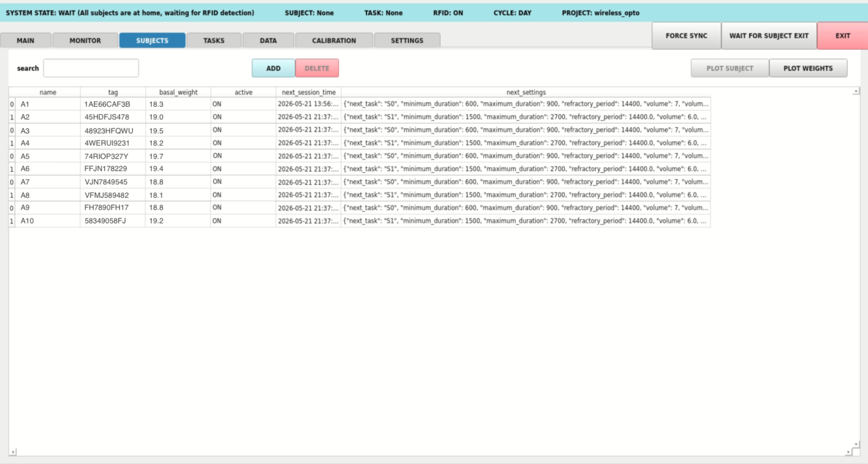868x464 pixels.
Task: Click the ADD subject button
Action: pyautogui.click(x=273, y=68)
